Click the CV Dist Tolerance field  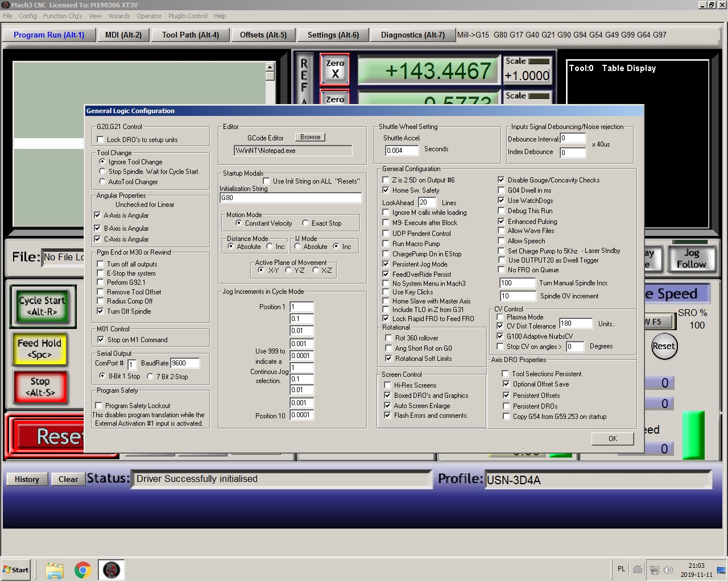click(x=576, y=323)
